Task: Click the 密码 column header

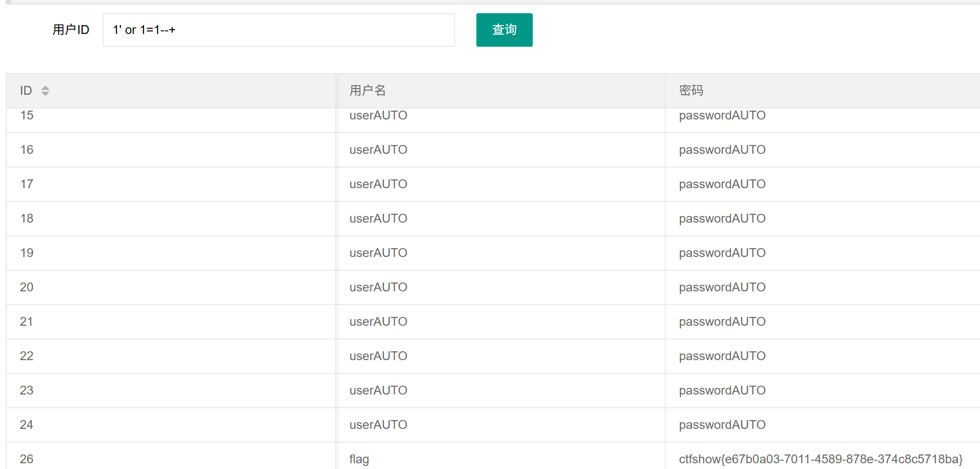Action: coord(691,91)
